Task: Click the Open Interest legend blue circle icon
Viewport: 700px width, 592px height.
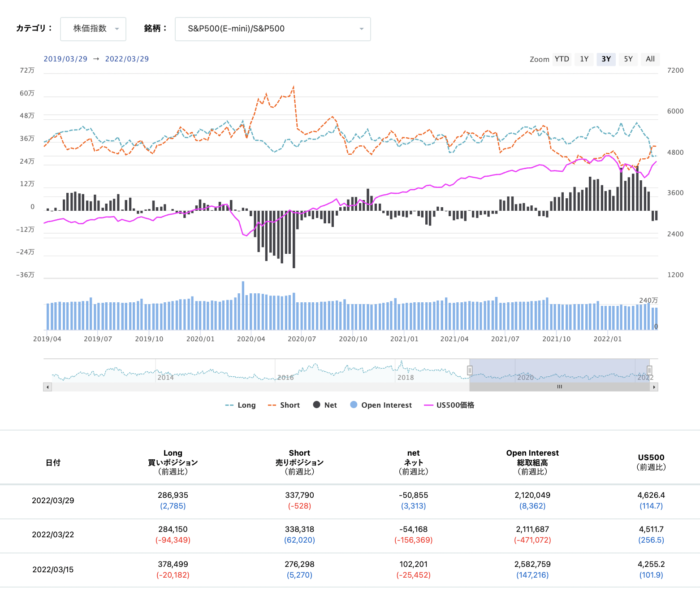Action: tap(354, 405)
